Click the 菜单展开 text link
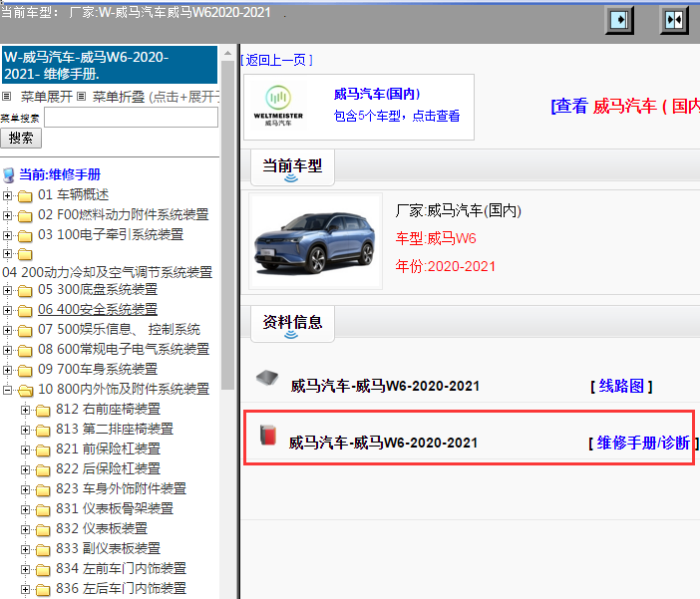The width and height of the screenshot is (700, 599). click(47, 97)
